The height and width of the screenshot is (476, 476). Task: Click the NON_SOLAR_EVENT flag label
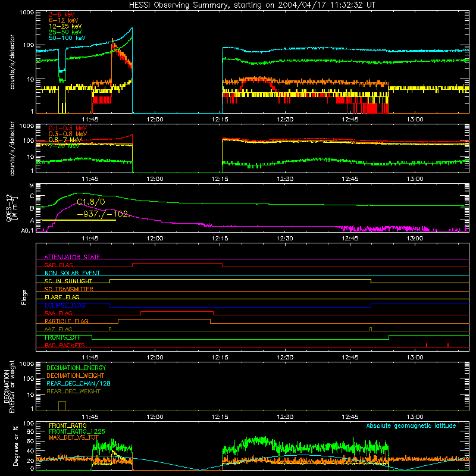click(72, 273)
